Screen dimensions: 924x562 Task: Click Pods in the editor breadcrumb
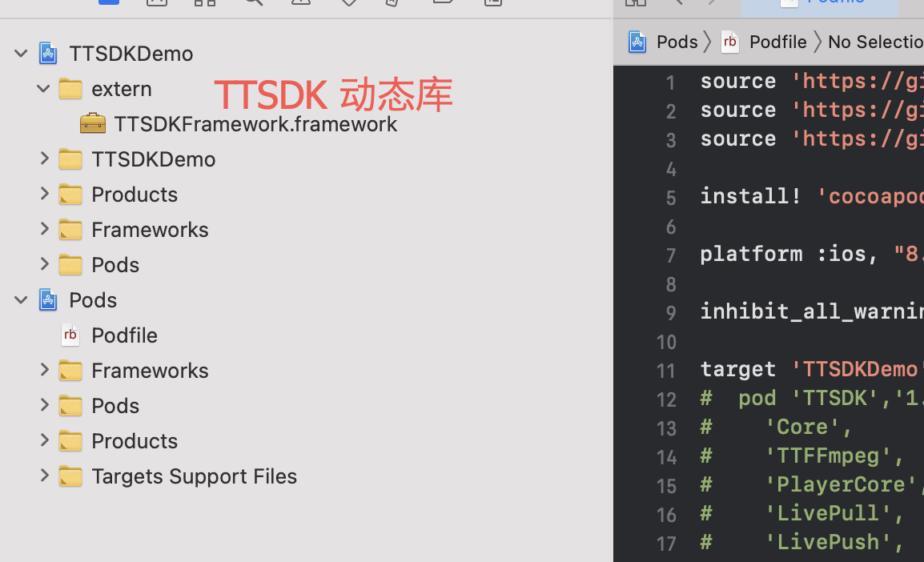(677, 42)
